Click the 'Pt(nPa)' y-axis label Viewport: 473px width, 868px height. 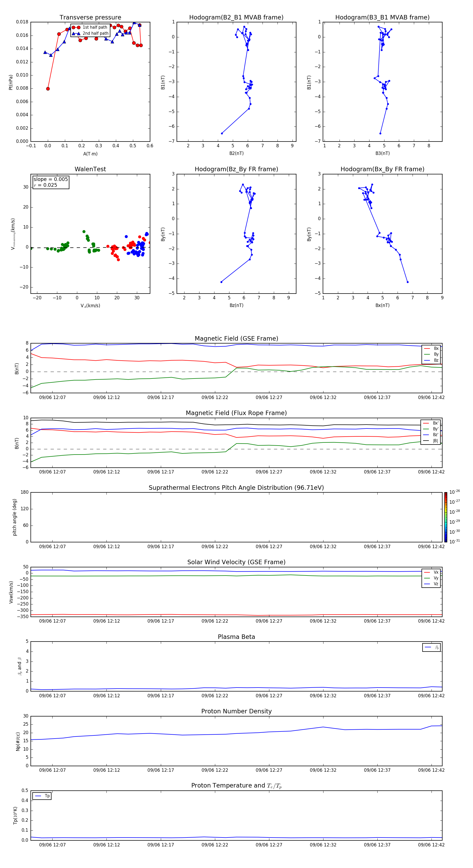11,82
